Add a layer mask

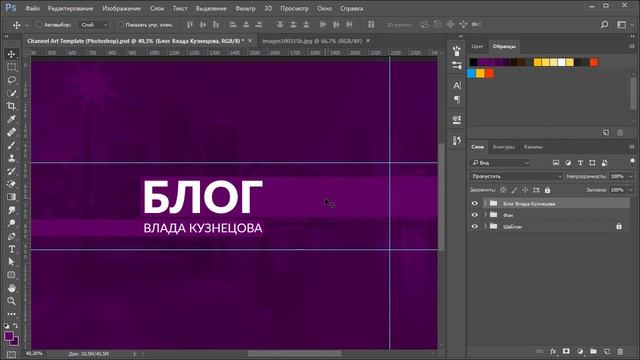tap(567, 351)
